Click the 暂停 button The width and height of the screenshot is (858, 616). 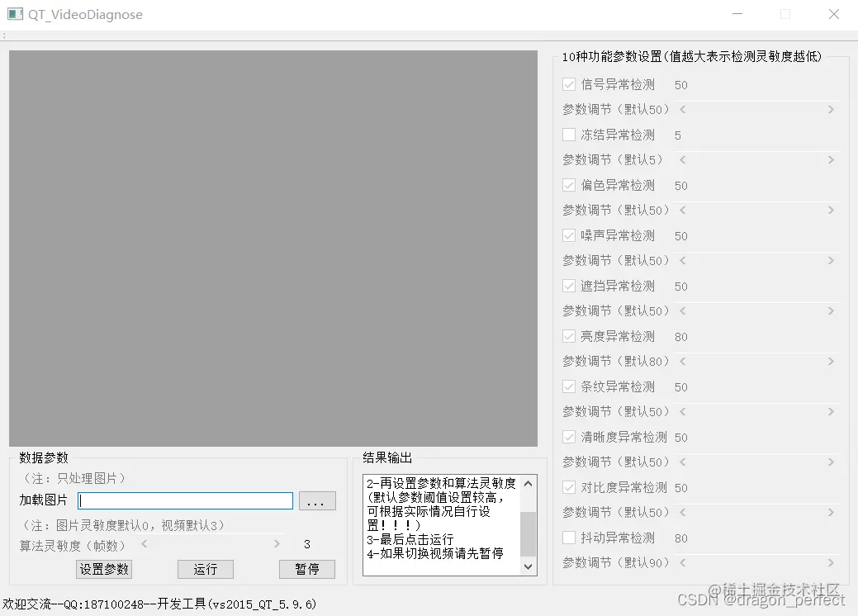click(307, 570)
